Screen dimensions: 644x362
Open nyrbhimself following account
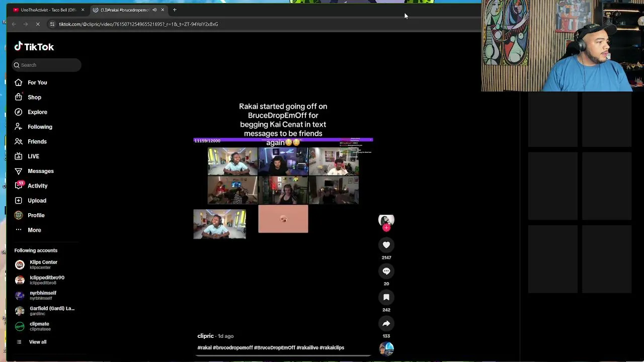[43, 296]
